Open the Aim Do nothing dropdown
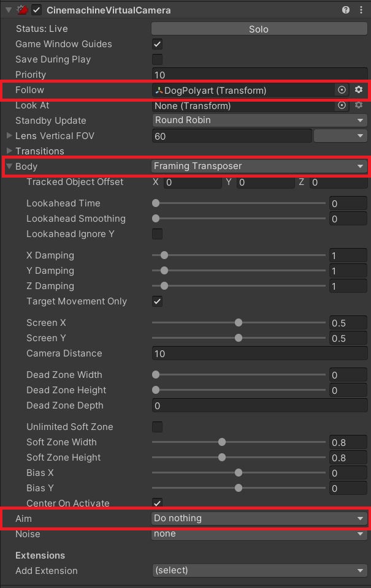371x588 pixels. [x=259, y=518]
